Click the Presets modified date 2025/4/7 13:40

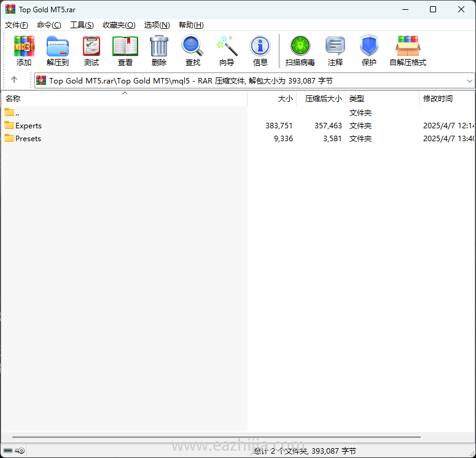click(449, 139)
